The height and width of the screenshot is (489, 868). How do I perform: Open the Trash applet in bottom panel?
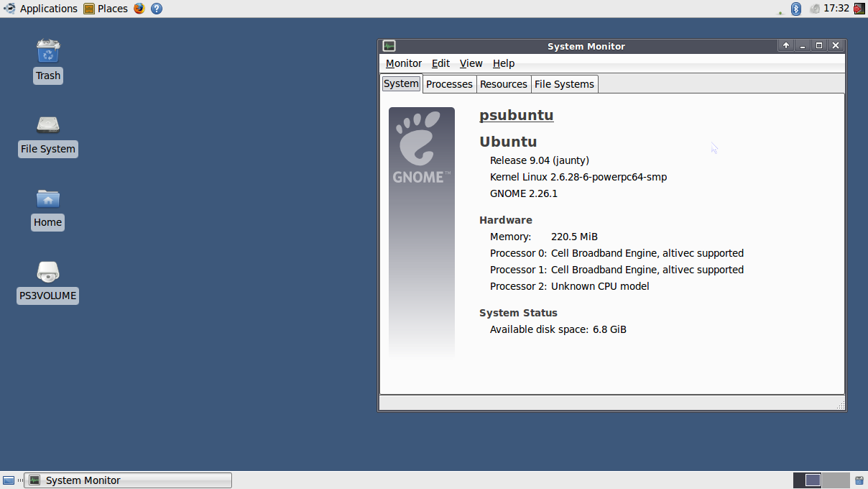859,480
